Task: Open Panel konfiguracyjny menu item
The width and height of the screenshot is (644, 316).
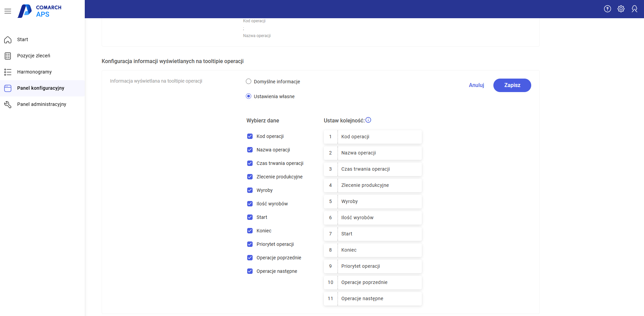Action: click(x=41, y=88)
